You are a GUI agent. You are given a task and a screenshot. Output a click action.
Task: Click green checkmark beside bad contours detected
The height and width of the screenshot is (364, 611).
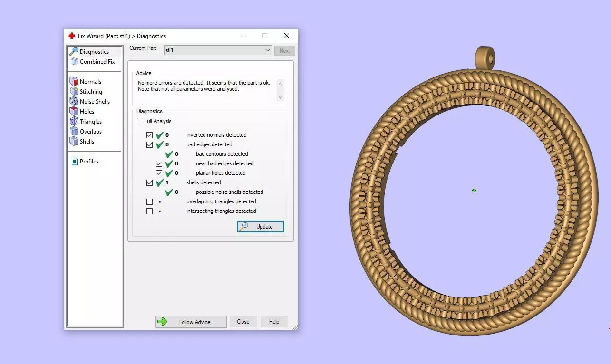coord(169,154)
